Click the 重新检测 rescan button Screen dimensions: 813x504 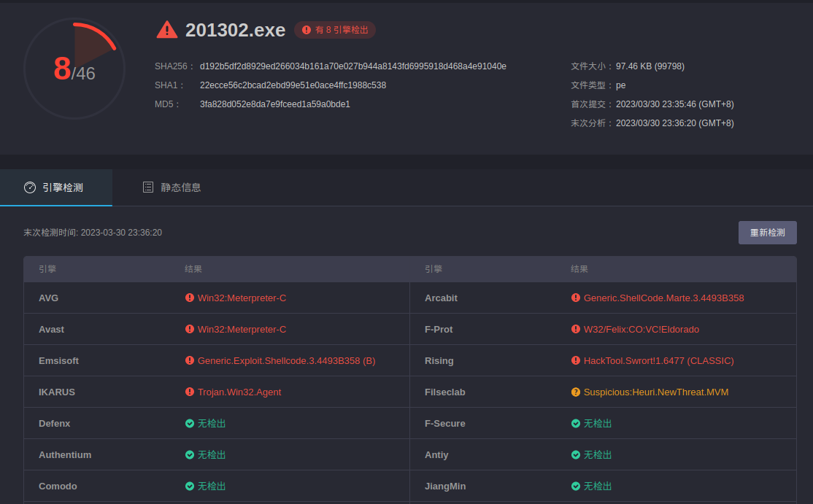tap(767, 233)
